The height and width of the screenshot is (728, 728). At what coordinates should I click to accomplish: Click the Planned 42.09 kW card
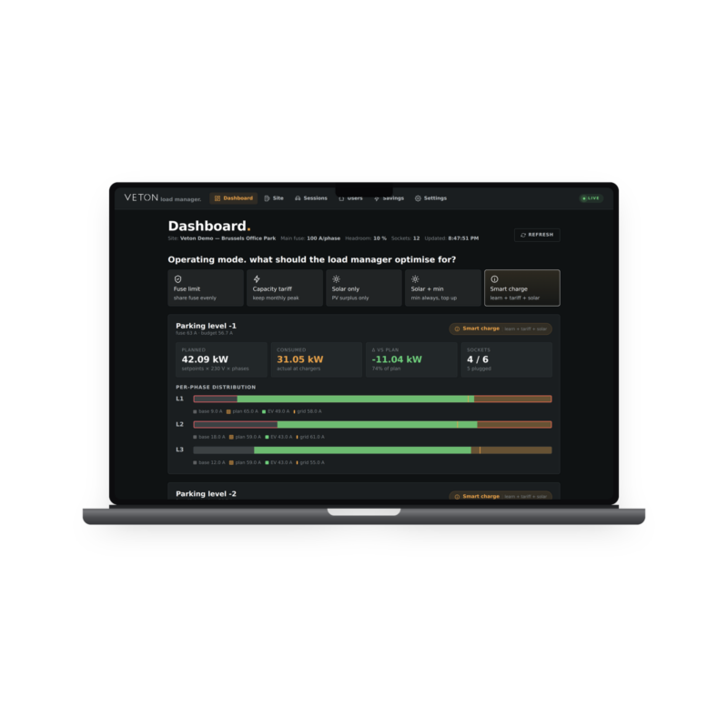pyautogui.click(x=221, y=359)
